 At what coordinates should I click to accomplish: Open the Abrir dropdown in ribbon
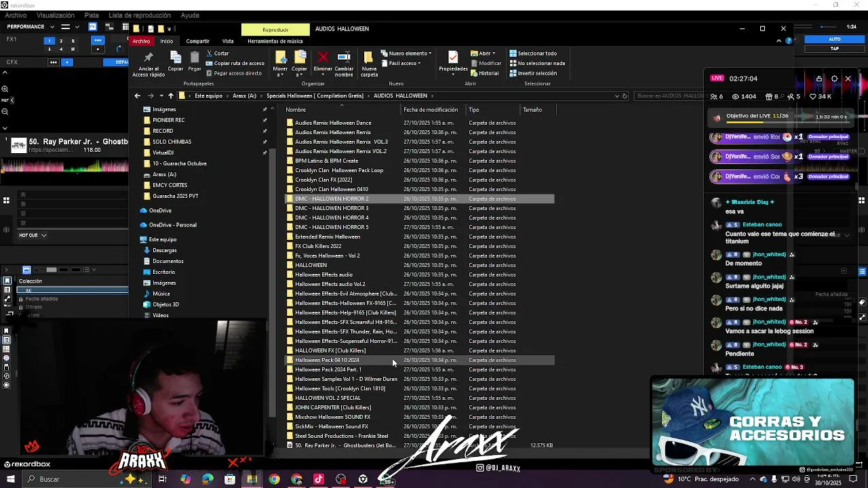click(x=484, y=54)
